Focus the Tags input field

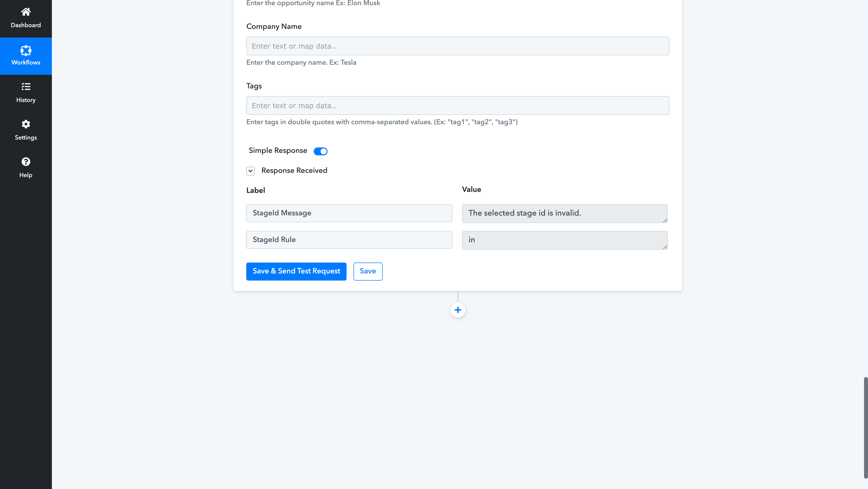coord(457,105)
